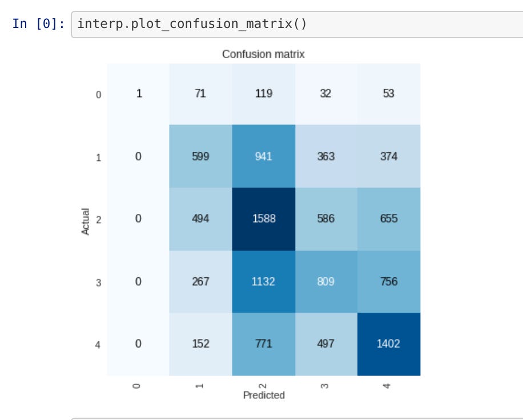Select the cell with value 363
This screenshot has height=420, width=523.
pos(327,156)
